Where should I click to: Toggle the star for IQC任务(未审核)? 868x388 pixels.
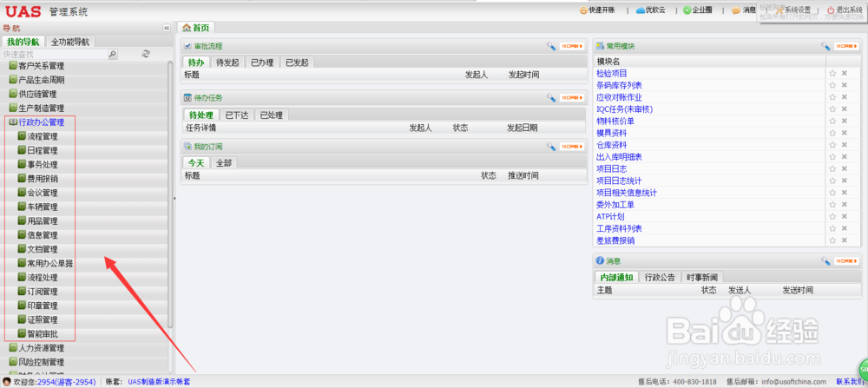832,109
